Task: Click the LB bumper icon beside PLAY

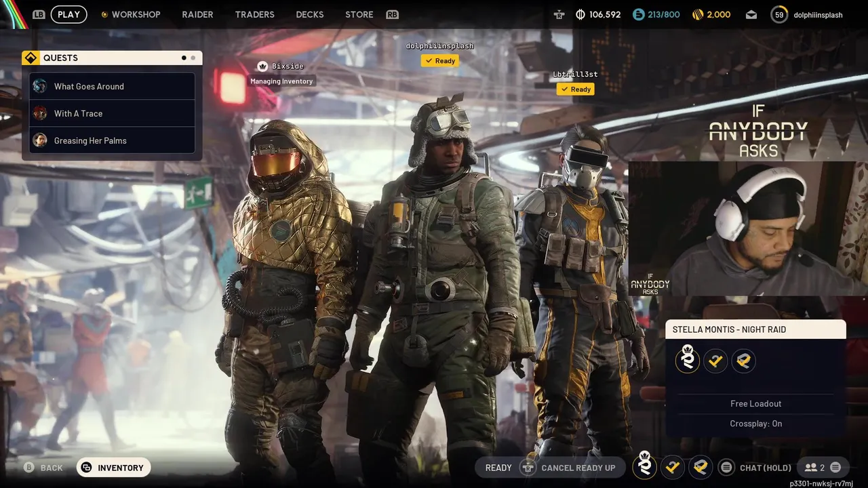Action: pos(39,14)
